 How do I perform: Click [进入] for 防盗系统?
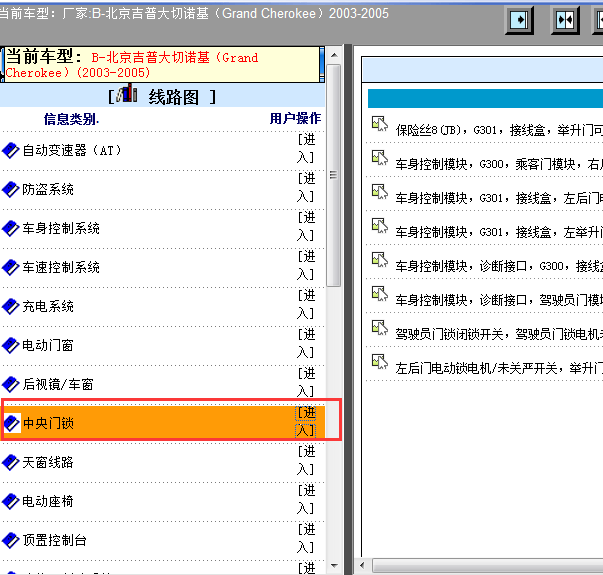(x=306, y=188)
